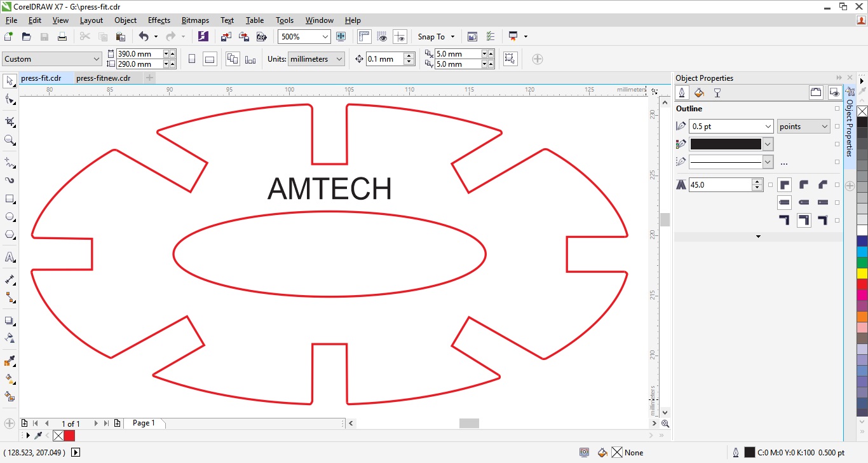Select the red swatch in document palette
The image size is (868, 463).
point(69,436)
